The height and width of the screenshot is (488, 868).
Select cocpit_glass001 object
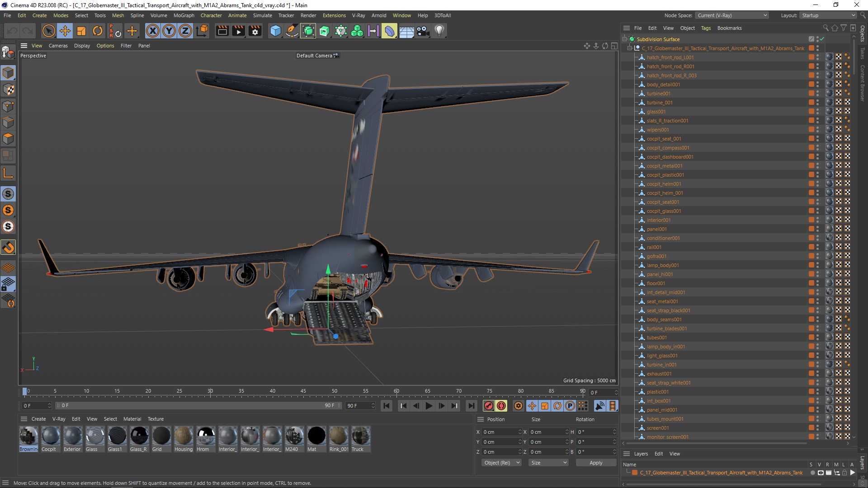pos(664,211)
